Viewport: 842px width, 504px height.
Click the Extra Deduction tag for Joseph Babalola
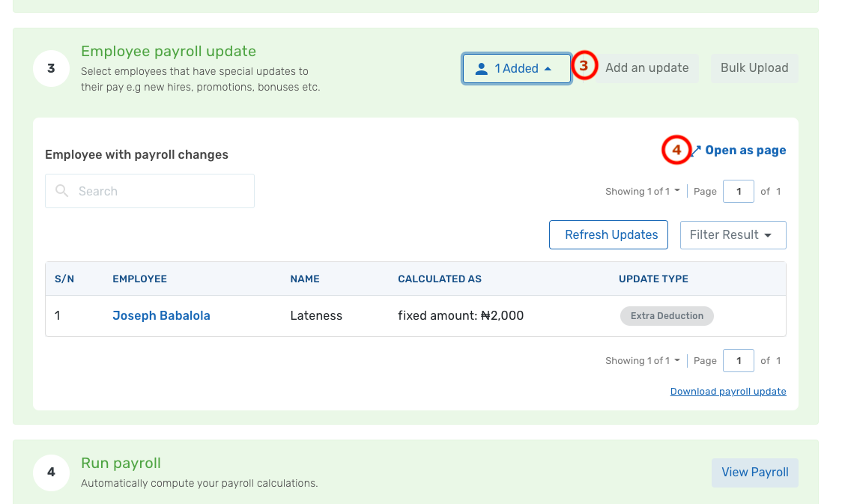tap(667, 315)
